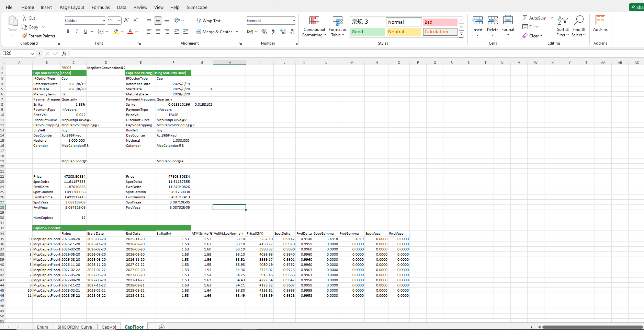
Task: Open the Formulas ribbon tab
Action: tap(101, 7)
